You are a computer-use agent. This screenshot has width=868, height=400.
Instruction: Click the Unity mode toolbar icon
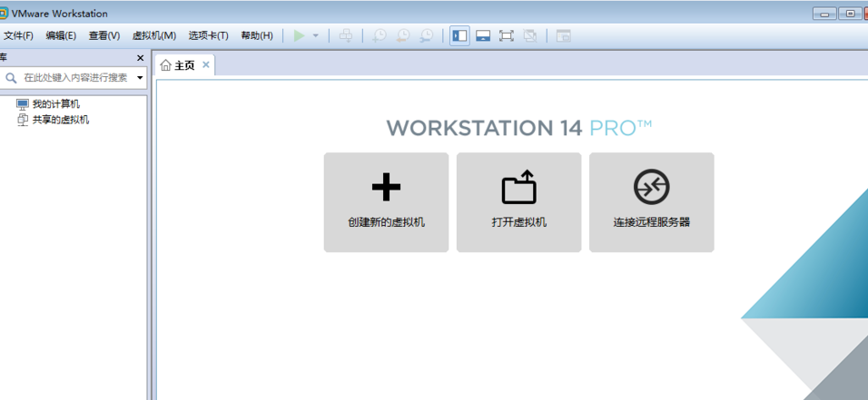tap(530, 36)
